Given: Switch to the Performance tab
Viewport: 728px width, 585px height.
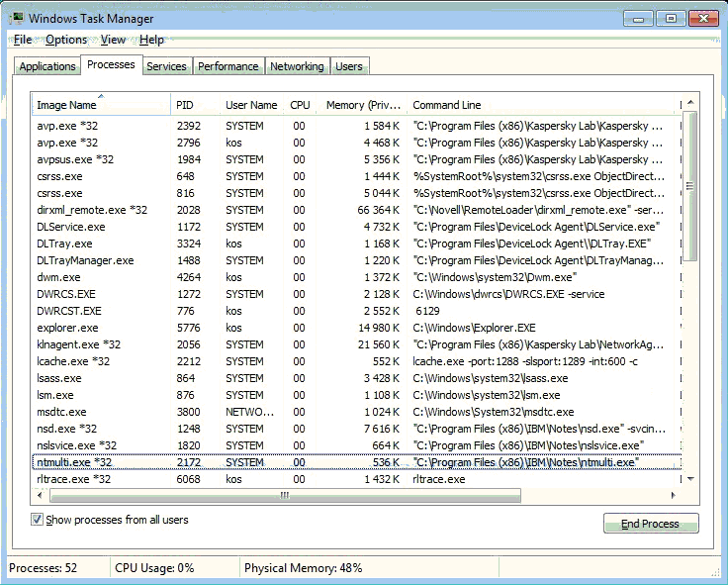Looking at the screenshot, I should tap(227, 66).
